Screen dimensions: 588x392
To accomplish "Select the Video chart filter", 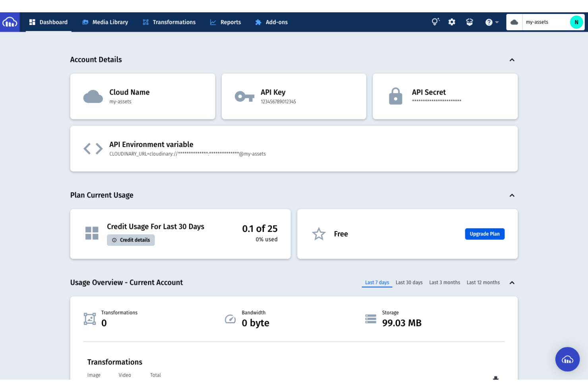I will point(125,375).
